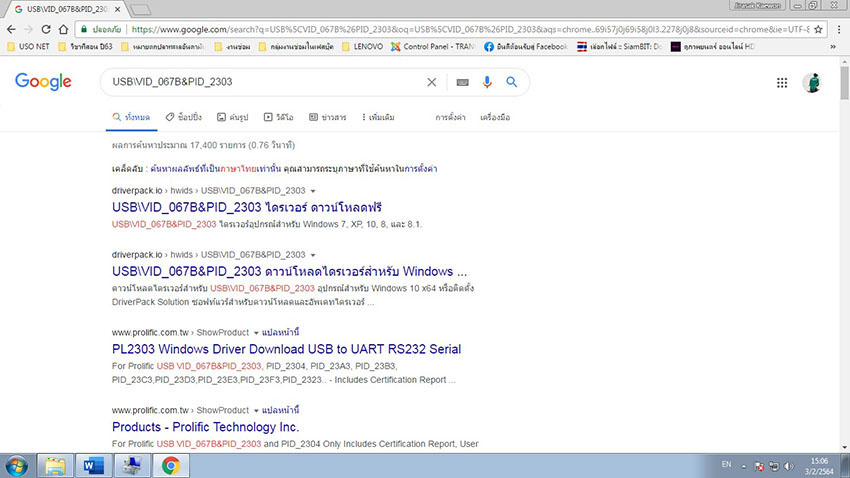850x478 pixels.
Task: Open Microsoft Word from taskbar
Action: point(93,466)
